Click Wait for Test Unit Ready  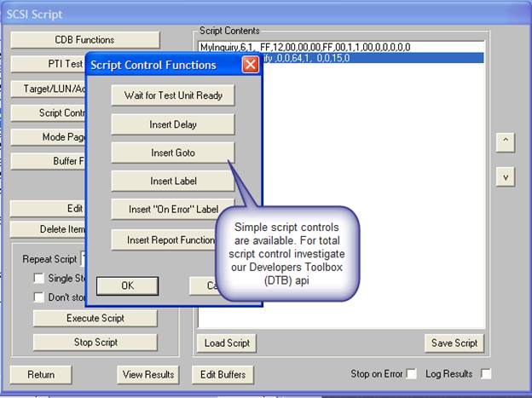173,95
